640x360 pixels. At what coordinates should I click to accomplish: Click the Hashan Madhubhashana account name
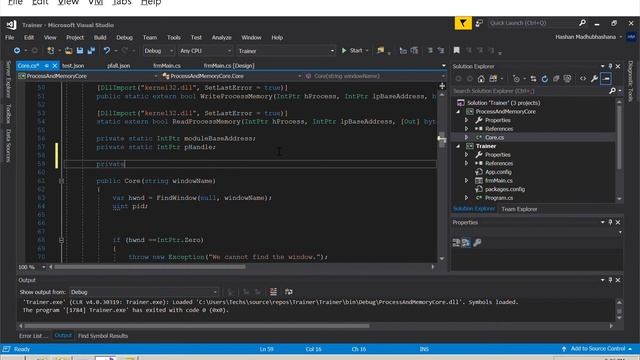pyautogui.click(x=585, y=37)
